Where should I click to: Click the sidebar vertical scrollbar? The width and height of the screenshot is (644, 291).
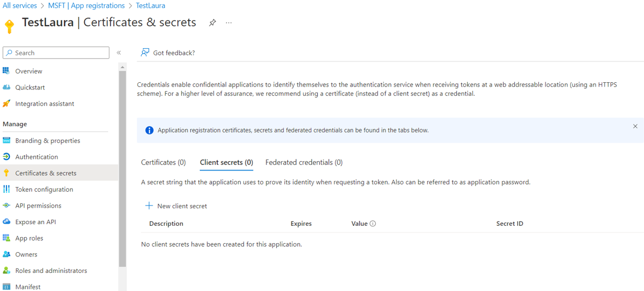point(123,169)
